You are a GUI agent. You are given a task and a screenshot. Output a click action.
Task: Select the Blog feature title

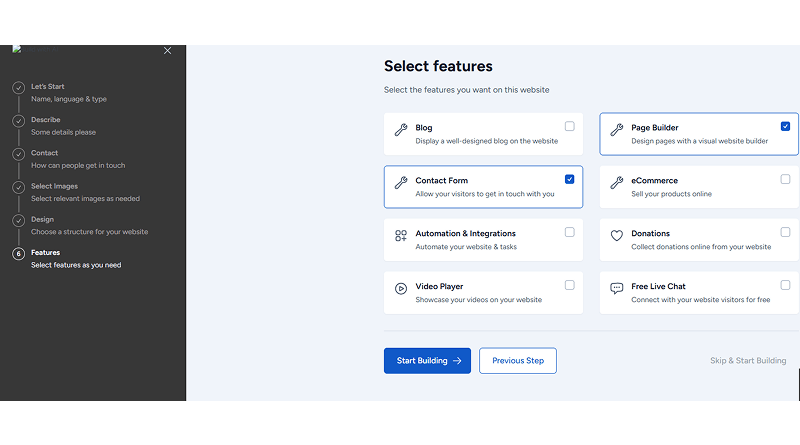click(423, 128)
